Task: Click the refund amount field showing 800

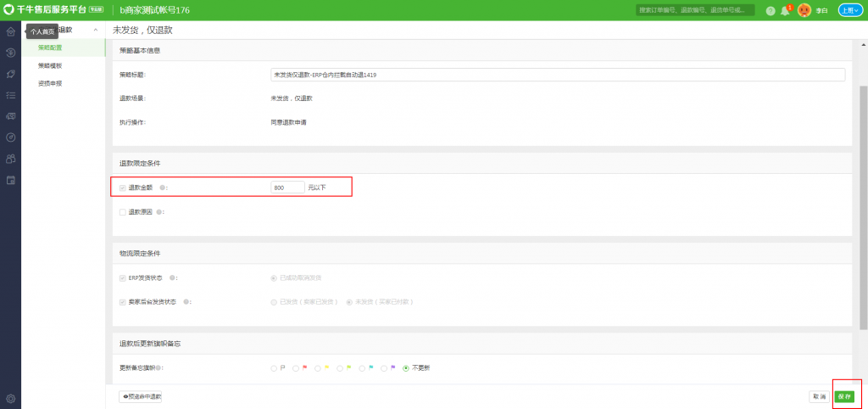Action: pos(287,188)
